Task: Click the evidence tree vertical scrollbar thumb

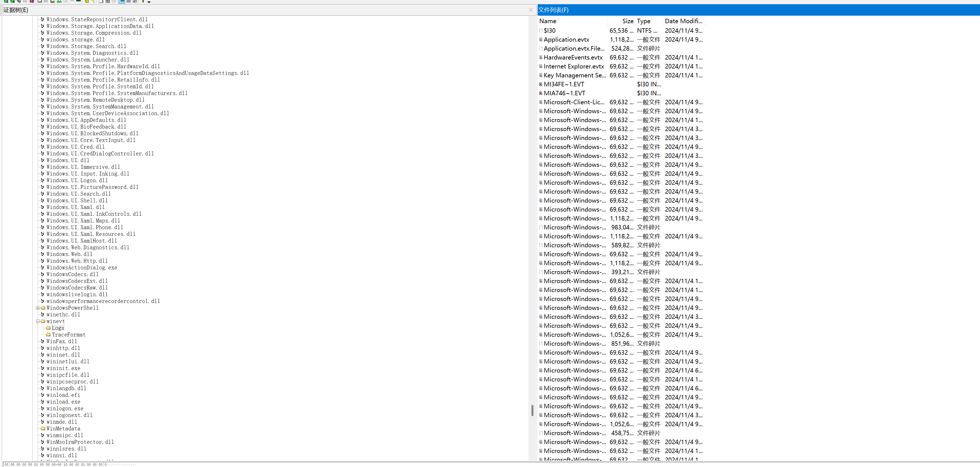Action: click(532, 410)
